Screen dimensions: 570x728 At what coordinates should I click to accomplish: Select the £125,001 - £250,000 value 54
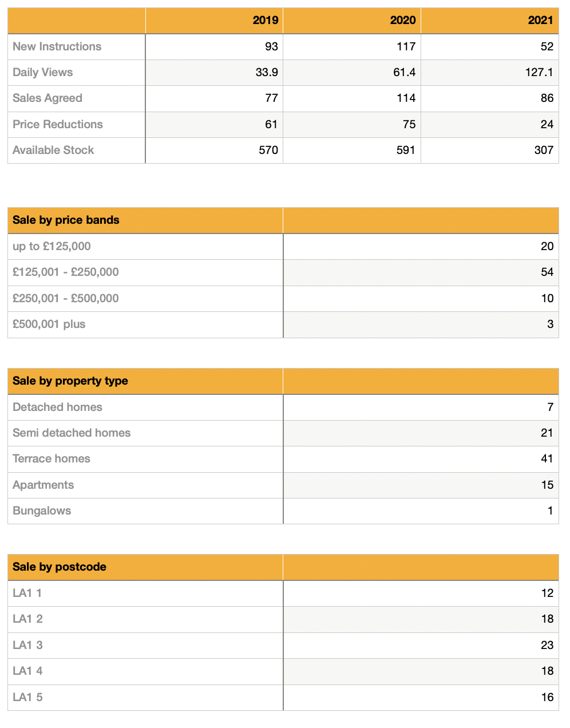[547, 272]
